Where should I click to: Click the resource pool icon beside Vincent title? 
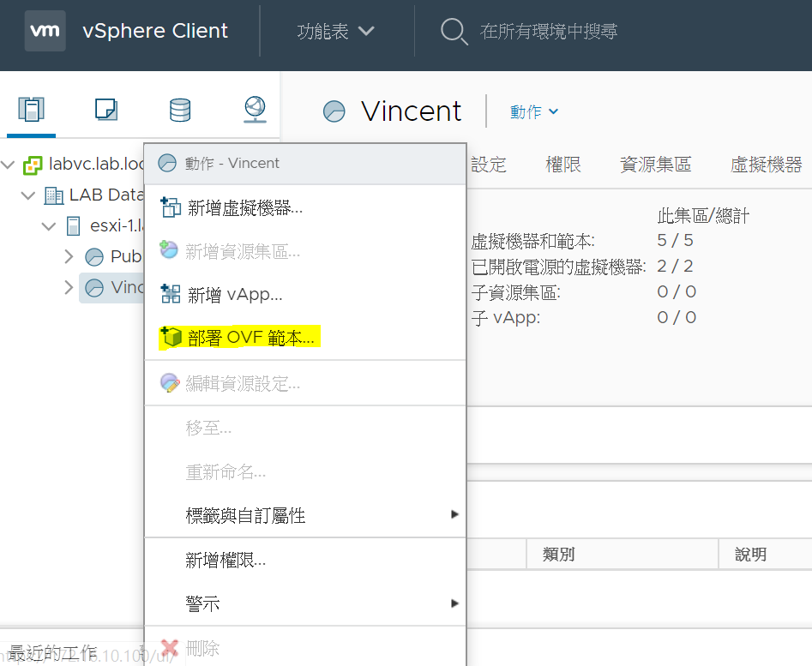[x=334, y=111]
